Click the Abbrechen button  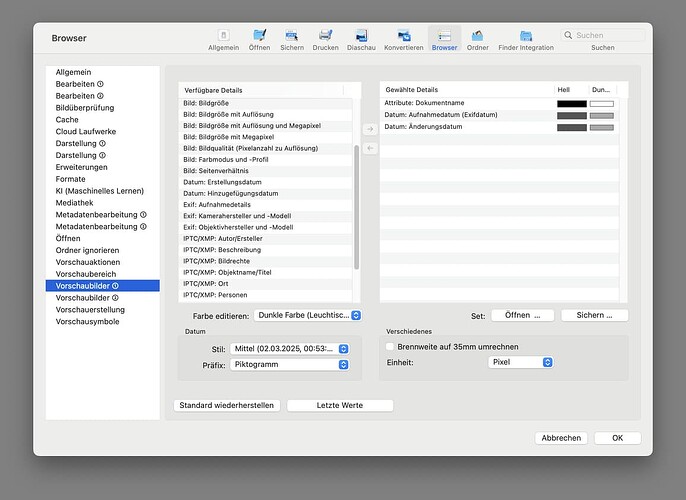(x=561, y=438)
